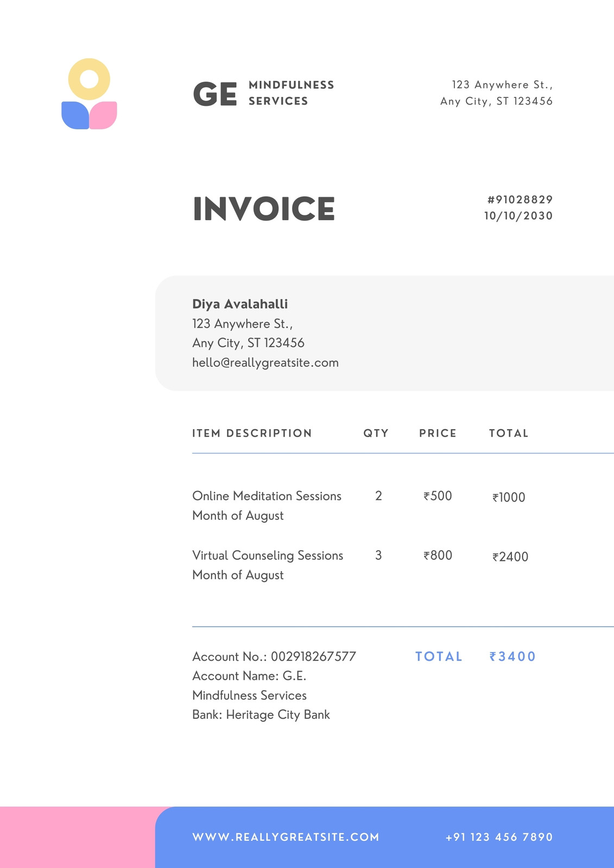The image size is (614, 868).
Task: Select the large GE company initials
Action: (x=215, y=94)
